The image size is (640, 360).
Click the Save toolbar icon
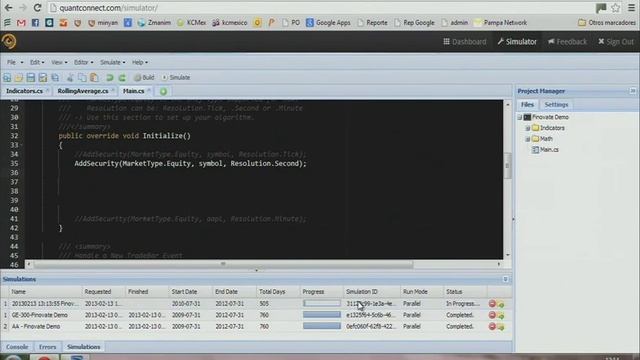31,77
